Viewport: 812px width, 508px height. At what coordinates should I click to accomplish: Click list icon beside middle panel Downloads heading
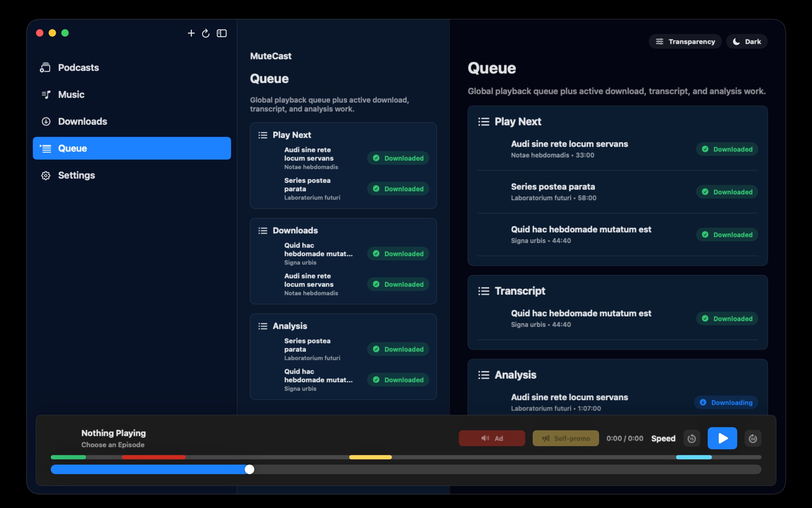(x=263, y=231)
